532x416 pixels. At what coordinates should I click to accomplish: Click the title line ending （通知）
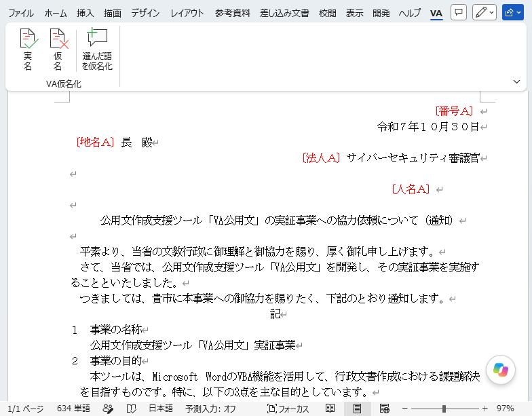277,220
